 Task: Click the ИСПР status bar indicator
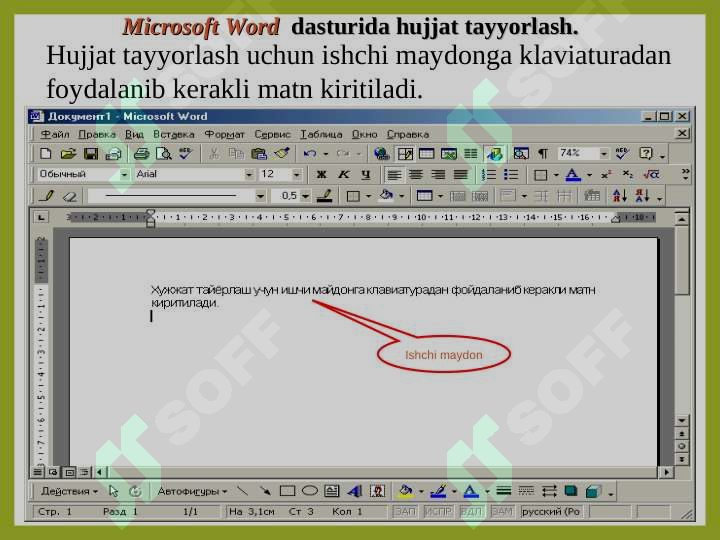pyautogui.click(x=437, y=512)
